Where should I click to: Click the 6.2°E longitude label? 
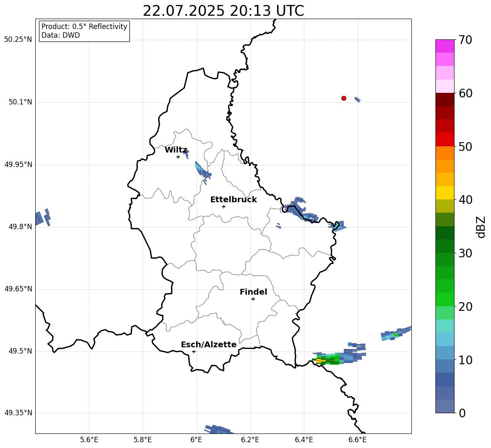pyautogui.click(x=250, y=440)
